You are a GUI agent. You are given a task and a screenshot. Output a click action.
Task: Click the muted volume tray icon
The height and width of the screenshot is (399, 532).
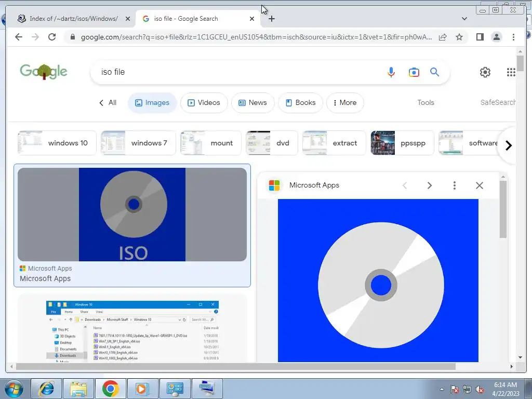[x=480, y=390]
